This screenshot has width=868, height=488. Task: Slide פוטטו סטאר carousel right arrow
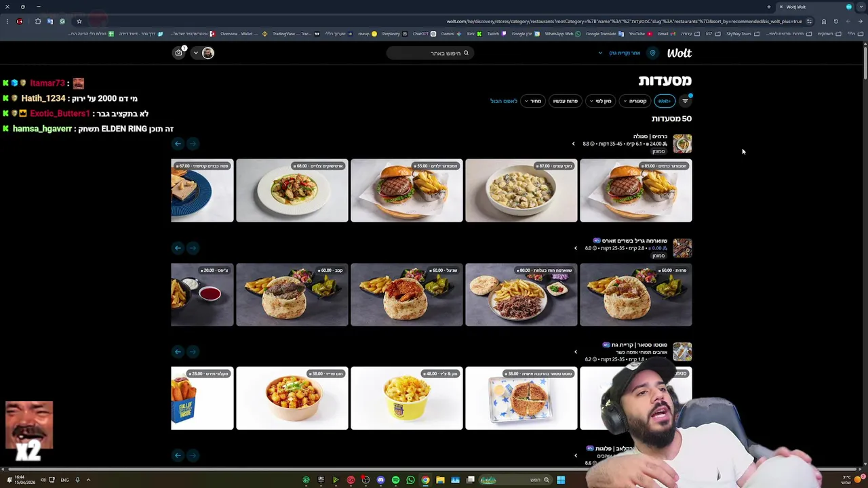click(193, 352)
